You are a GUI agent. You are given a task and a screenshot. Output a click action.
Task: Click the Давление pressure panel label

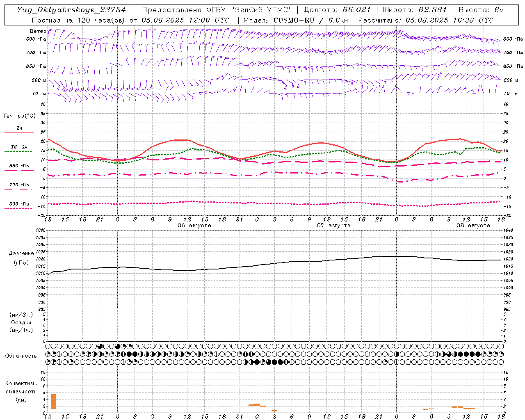[21, 253]
